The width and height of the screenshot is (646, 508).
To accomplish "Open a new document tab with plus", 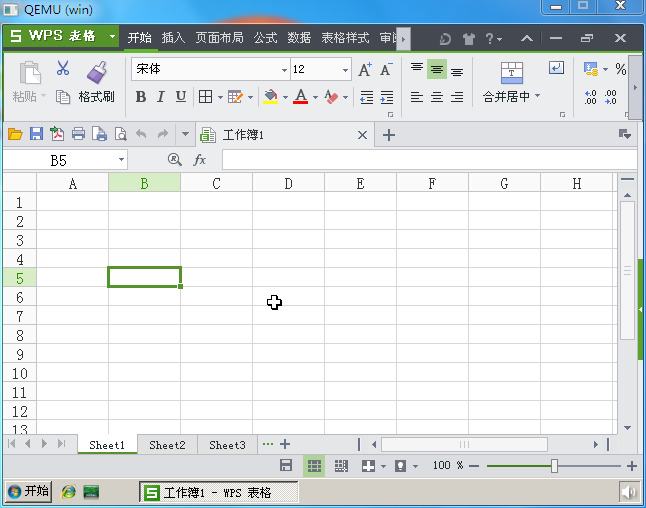I will coord(389,135).
